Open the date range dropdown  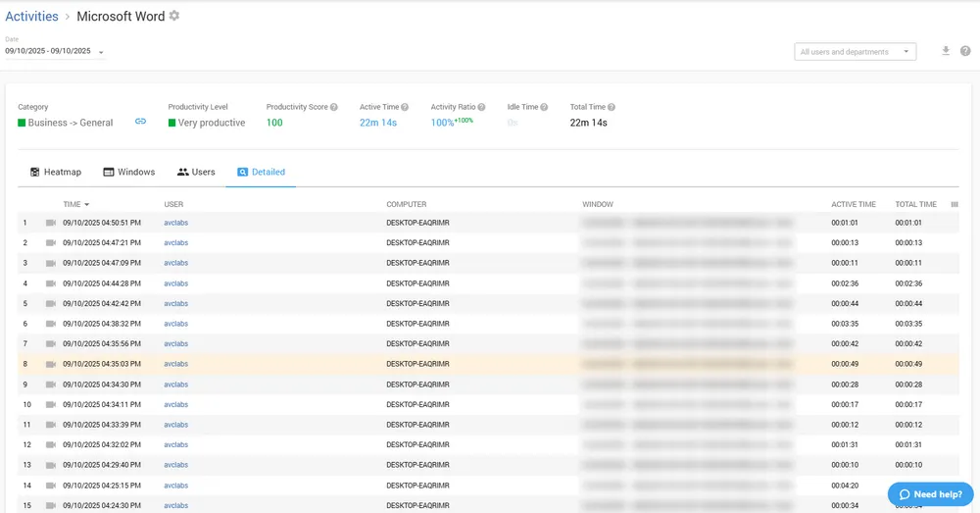[55, 51]
